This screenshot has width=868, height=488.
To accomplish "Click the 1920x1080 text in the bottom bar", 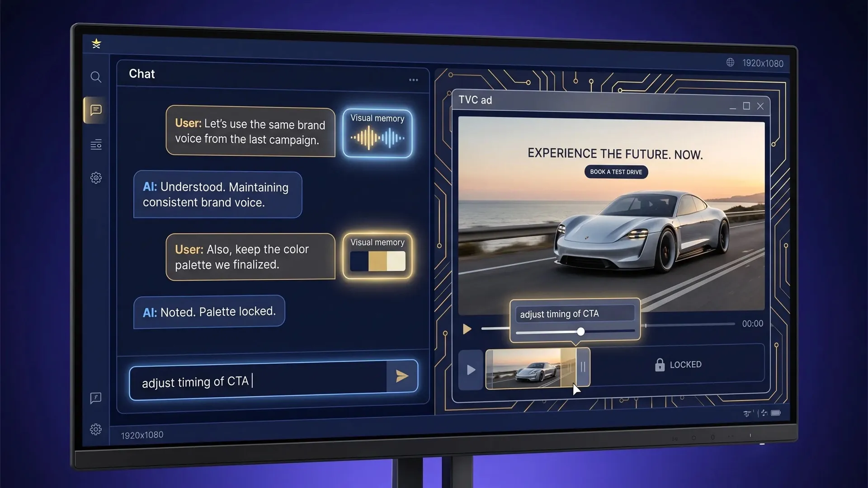I will pyautogui.click(x=142, y=435).
